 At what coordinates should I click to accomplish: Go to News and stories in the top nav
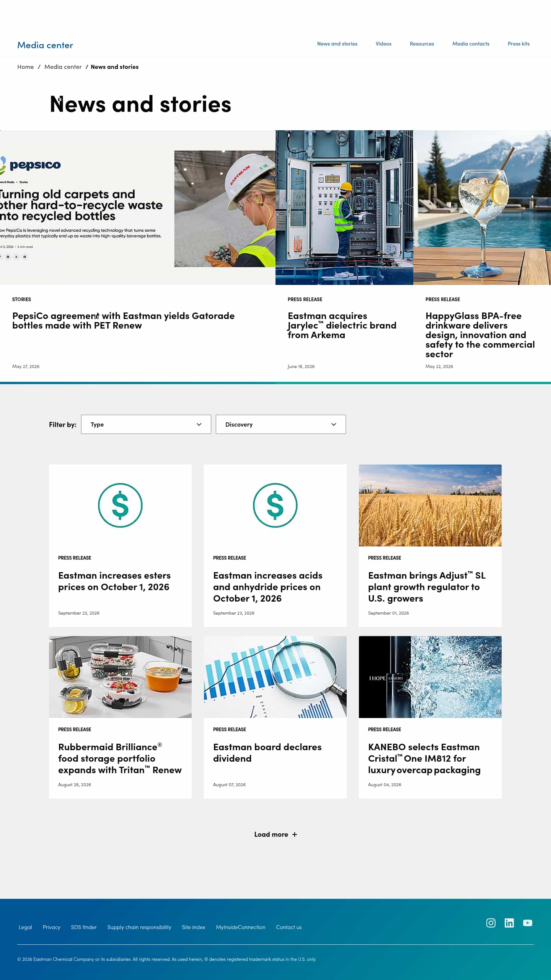coord(337,44)
